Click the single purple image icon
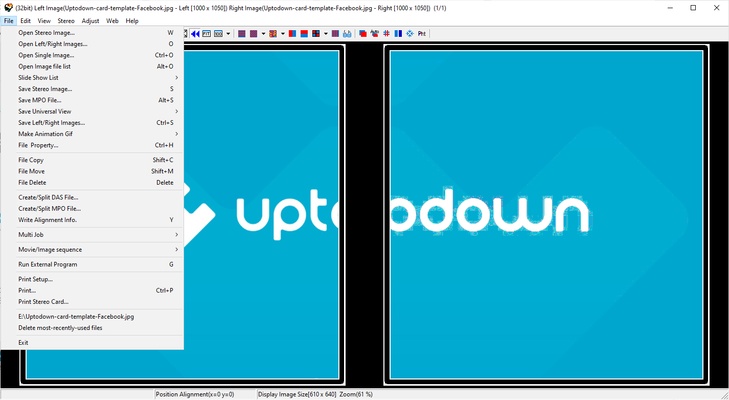 335,33
